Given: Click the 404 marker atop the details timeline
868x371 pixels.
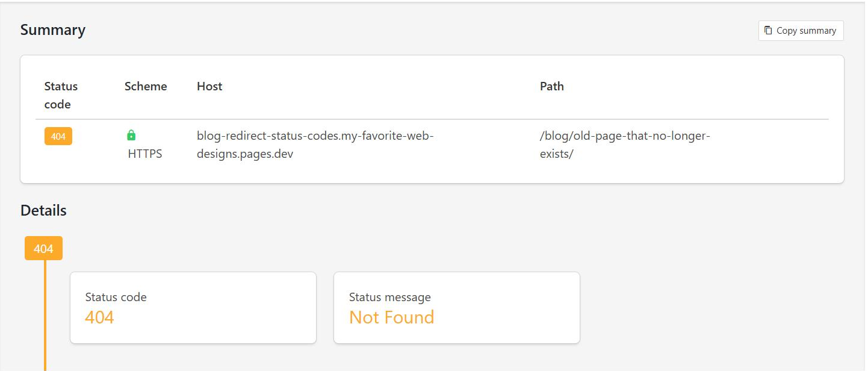Looking at the screenshot, I should 43,248.
